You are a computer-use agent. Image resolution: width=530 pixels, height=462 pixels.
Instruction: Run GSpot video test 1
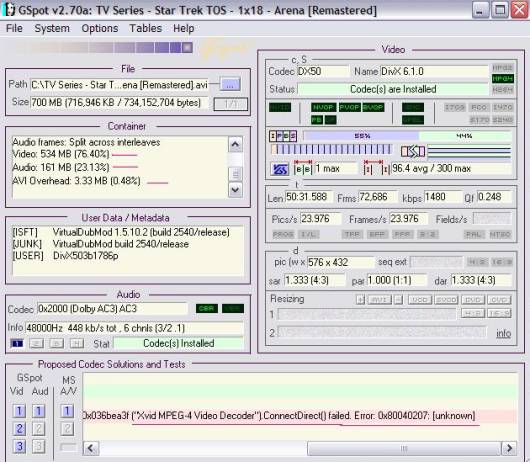pos(19,411)
